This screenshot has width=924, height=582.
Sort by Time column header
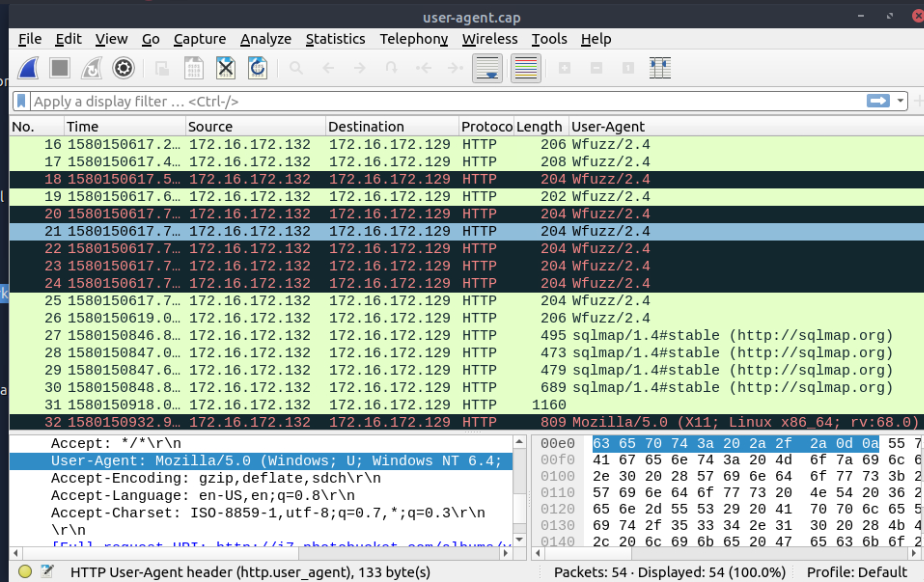tap(125, 126)
